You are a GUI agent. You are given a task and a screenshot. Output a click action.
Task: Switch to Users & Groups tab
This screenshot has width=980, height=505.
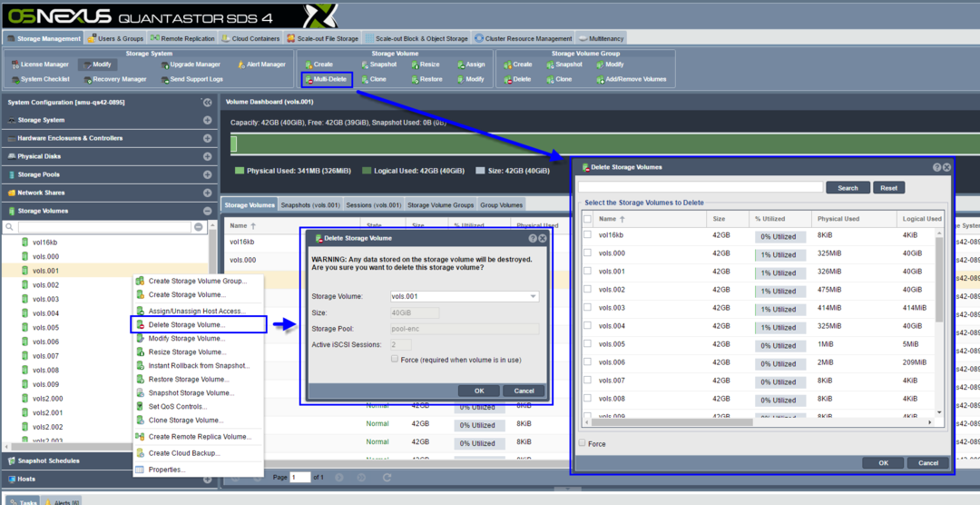[x=115, y=38]
